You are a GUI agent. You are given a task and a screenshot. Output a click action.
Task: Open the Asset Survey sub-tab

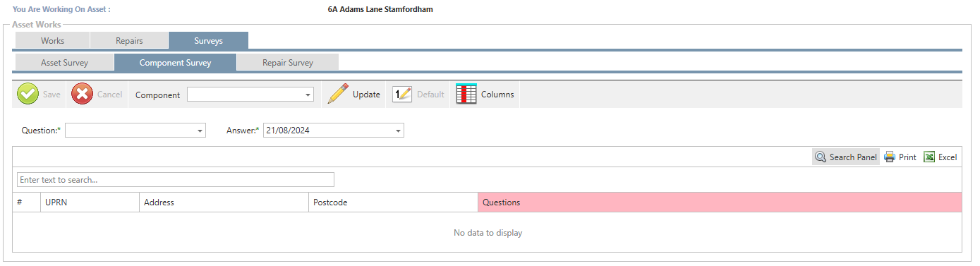64,62
